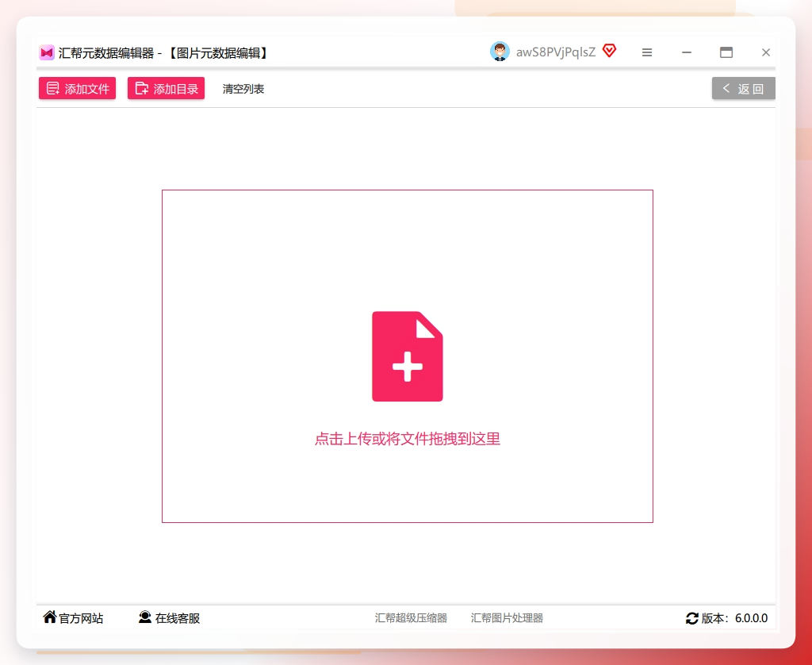
Task: Maximize the application window
Action: [x=726, y=52]
